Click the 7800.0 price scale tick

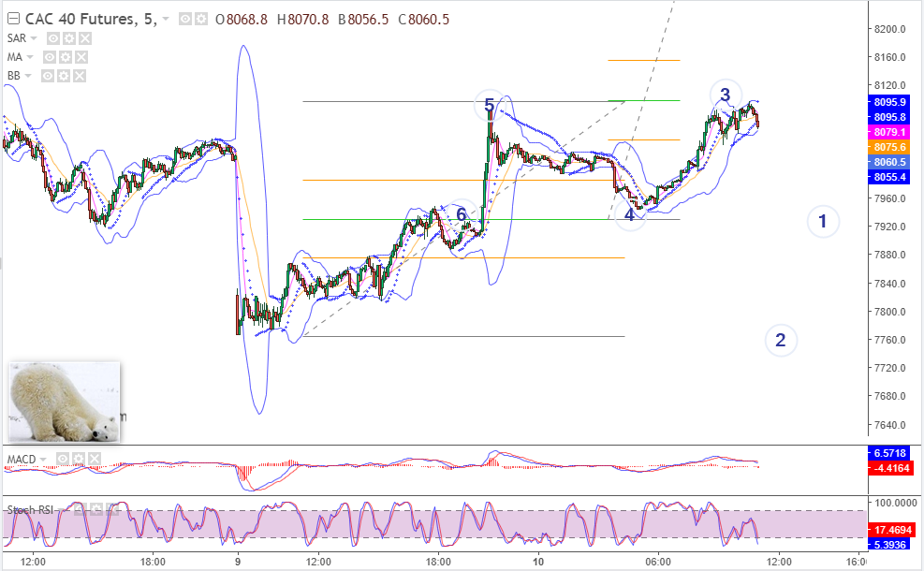click(889, 312)
